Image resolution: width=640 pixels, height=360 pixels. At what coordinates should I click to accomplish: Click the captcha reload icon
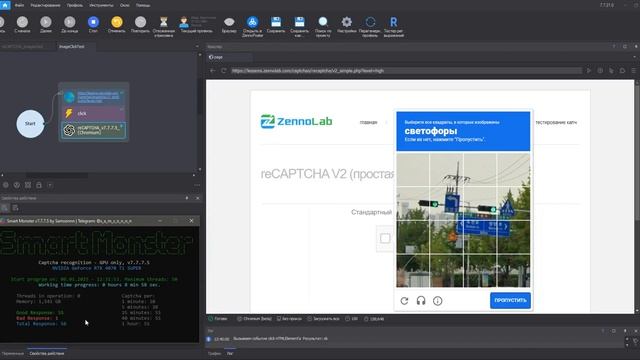(404, 301)
